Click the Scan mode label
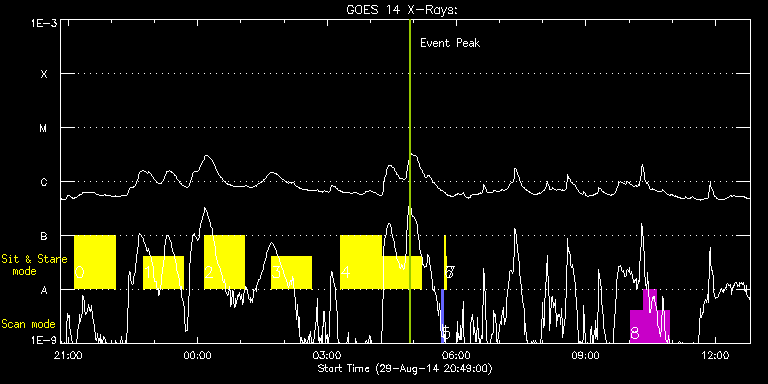Screen dimensions: 768x384 click(x=28, y=324)
